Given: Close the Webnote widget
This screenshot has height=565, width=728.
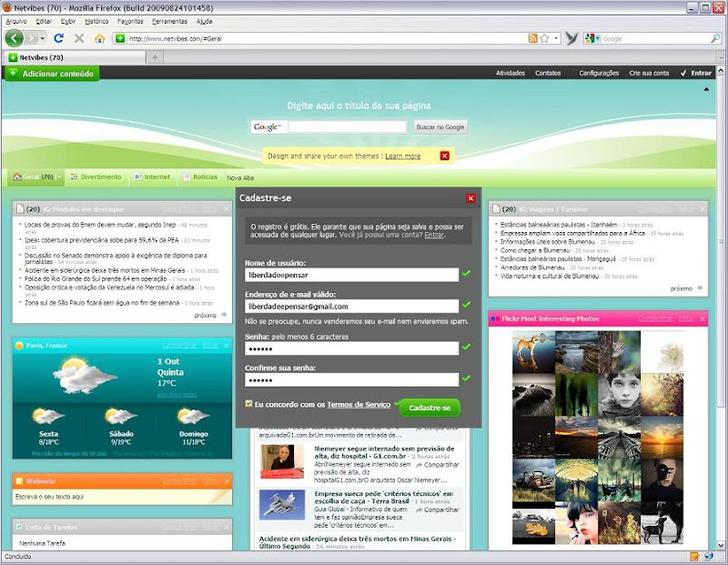Looking at the screenshot, I should (x=227, y=481).
